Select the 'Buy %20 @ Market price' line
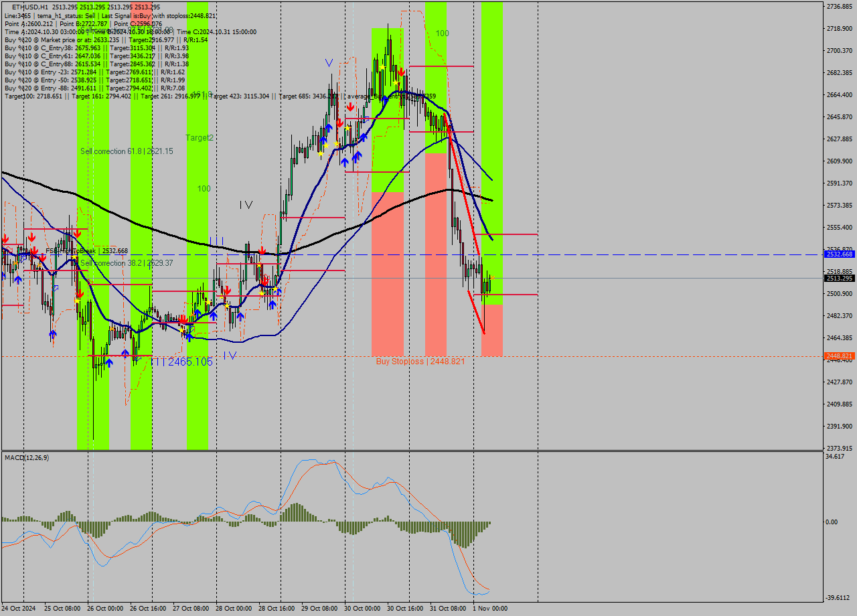This screenshot has width=857, height=616. [x=106, y=40]
